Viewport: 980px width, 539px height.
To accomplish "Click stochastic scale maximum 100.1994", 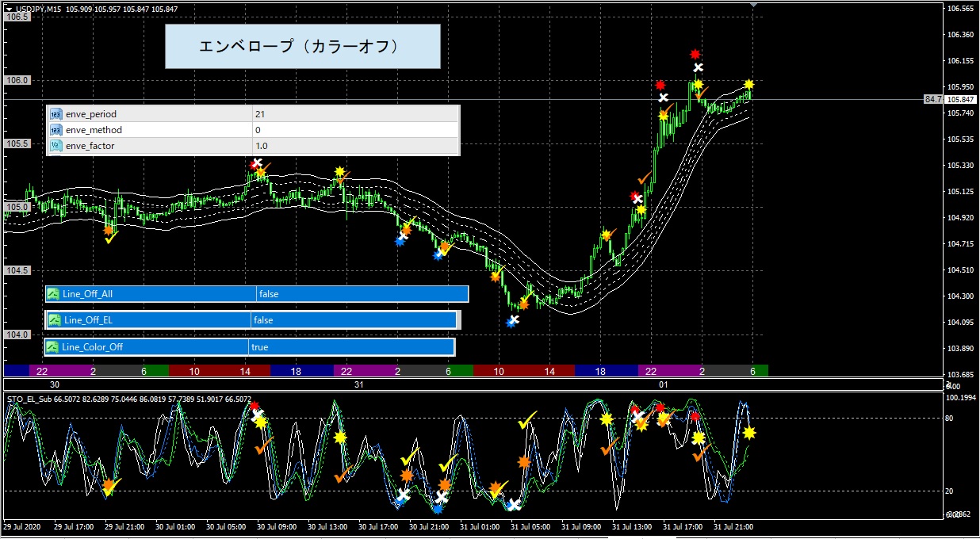I will (x=960, y=398).
